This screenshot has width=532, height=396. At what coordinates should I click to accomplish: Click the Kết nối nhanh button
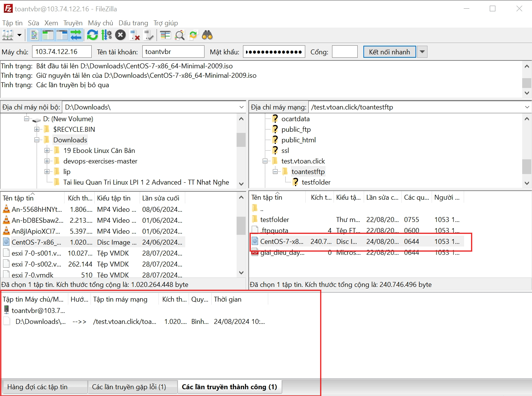(x=389, y=51)
